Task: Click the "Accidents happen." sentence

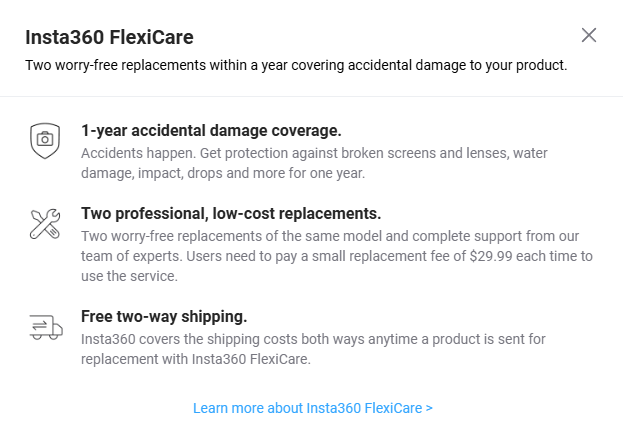Action: (x=136, y=153)
